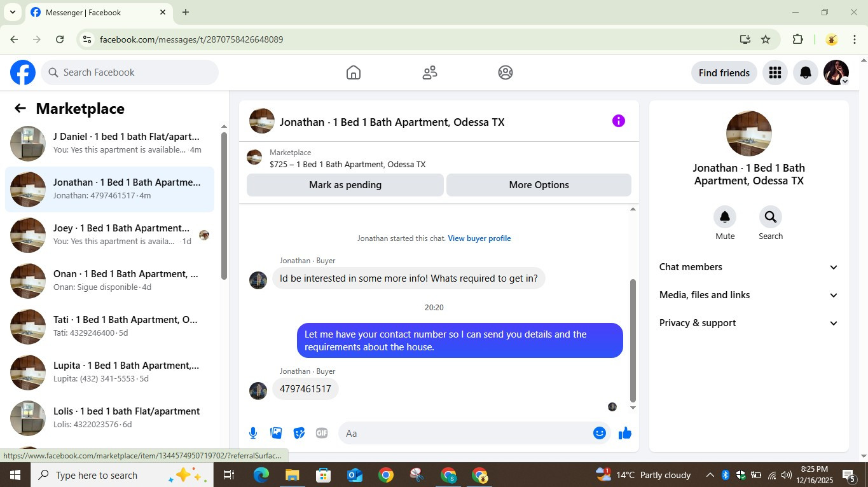Open the More Options button
Screen dimensions: 868x487
point(539,185)
